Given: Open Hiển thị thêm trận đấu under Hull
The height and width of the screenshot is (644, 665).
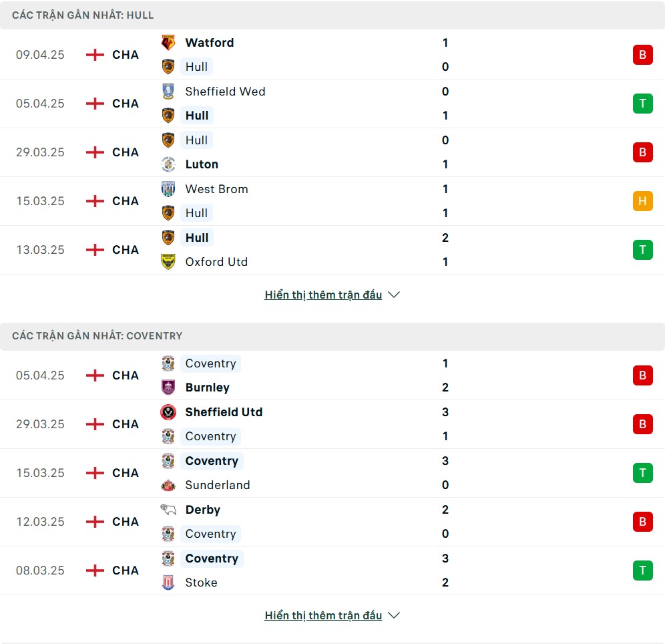Looking at the screenshot, I should point(323,295).
